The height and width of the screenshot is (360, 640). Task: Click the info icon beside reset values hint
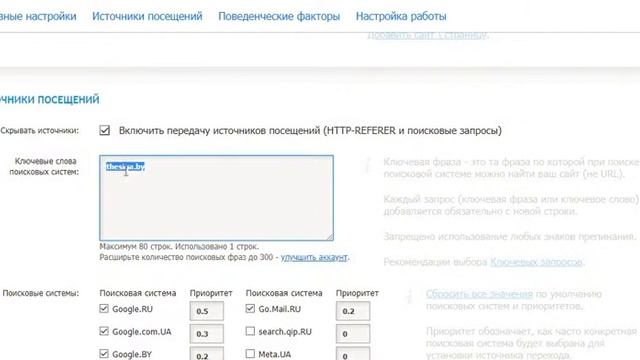click(x=409, y=297)
